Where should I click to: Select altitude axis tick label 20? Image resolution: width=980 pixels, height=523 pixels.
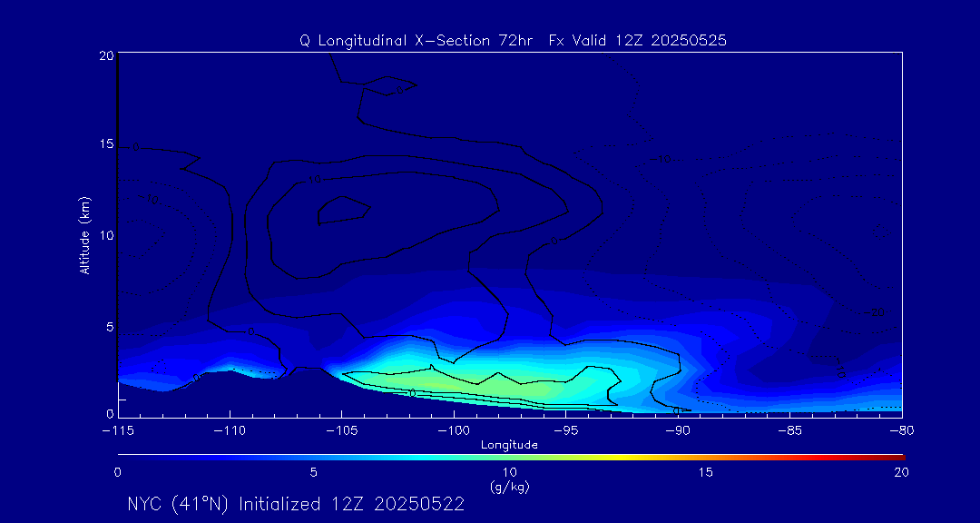click(105, 55)
